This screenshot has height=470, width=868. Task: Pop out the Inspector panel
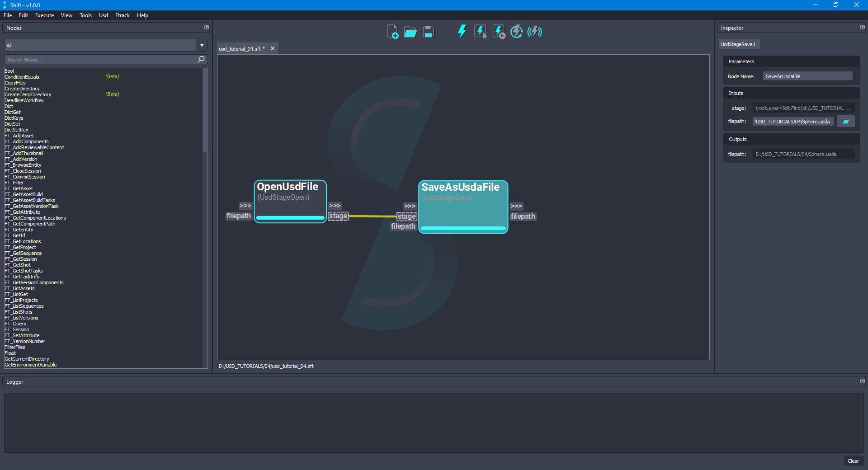tap(862, 27)
